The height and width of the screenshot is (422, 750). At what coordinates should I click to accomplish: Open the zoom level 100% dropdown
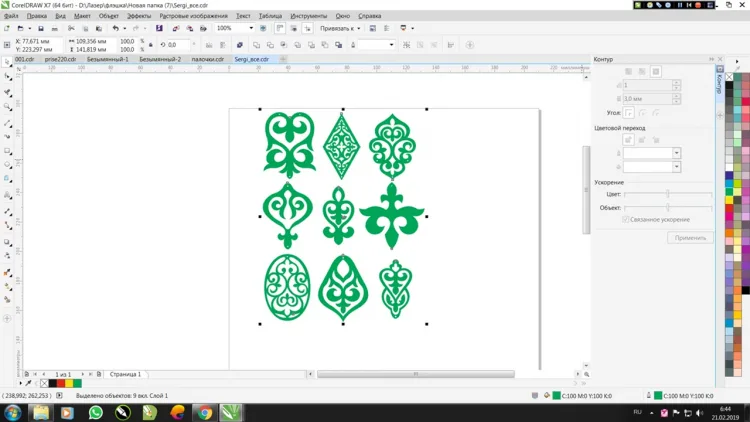251,28
